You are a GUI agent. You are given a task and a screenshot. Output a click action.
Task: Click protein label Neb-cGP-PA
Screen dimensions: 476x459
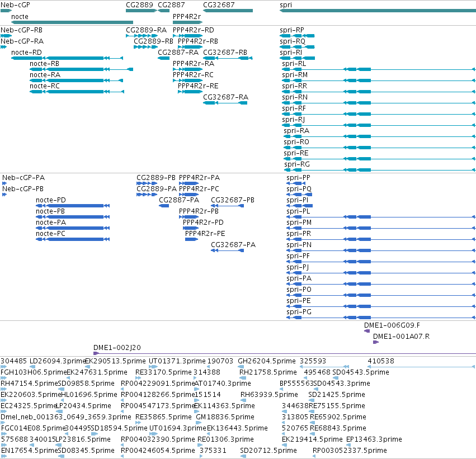[x=23, y=177]
